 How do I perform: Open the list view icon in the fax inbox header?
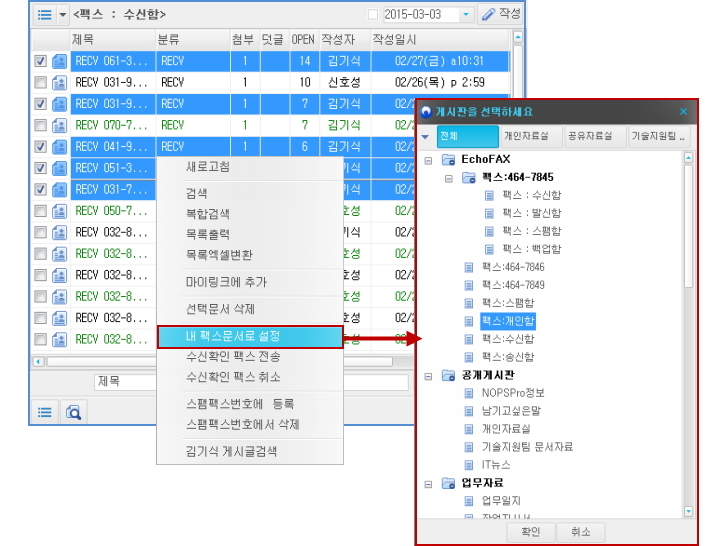(x=45, y=14)
